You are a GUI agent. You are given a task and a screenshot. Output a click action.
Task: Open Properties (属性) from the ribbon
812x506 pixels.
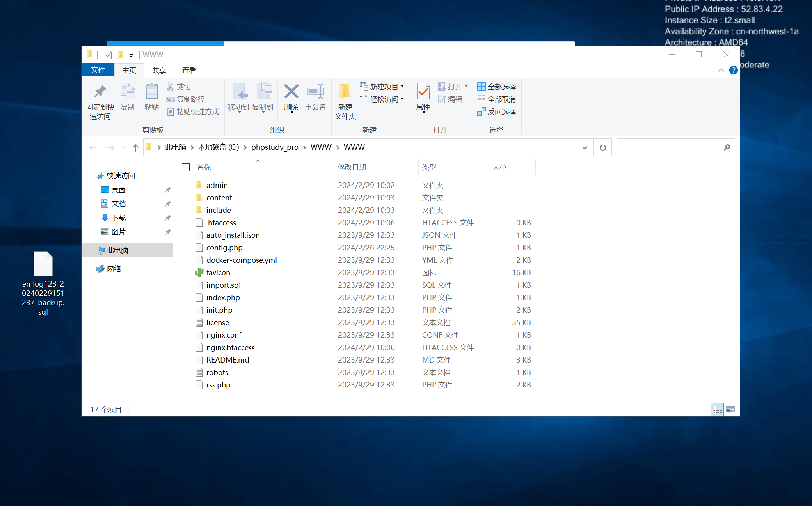pos(423,97)
